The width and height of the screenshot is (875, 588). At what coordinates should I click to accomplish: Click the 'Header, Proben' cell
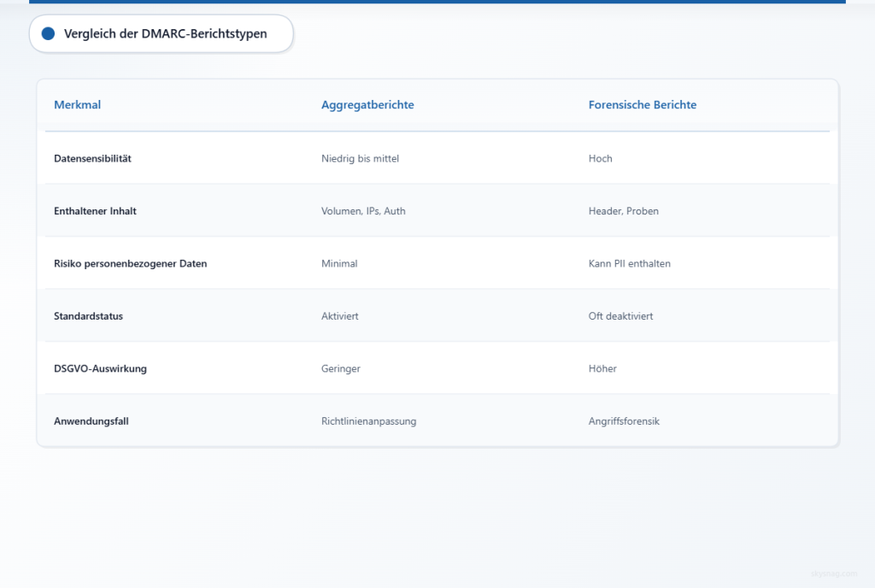click(x=623, y=211)
